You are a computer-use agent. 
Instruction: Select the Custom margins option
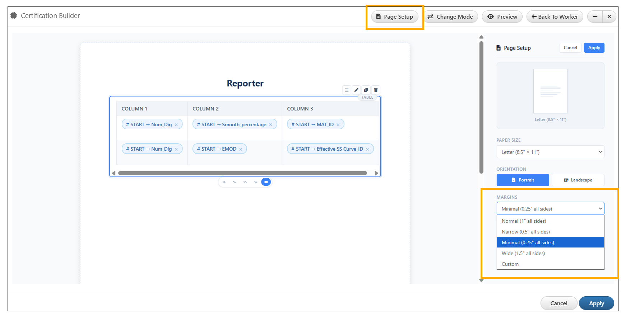510,264
